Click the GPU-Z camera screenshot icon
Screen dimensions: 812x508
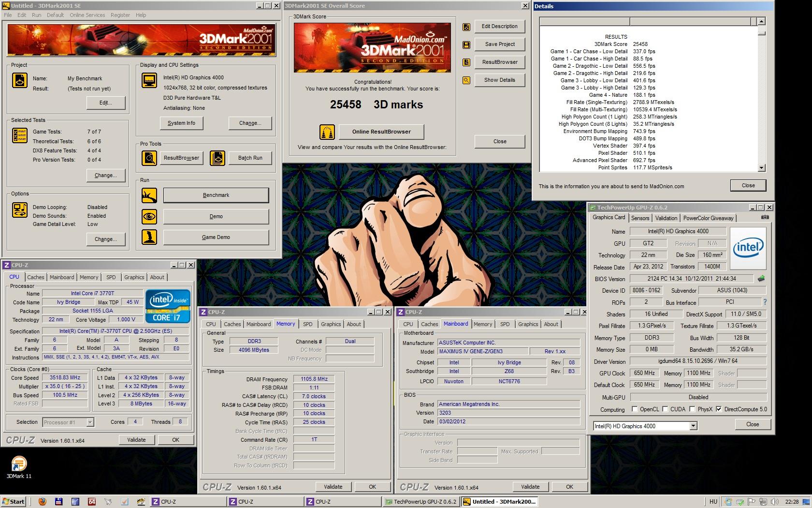[765, 217]
